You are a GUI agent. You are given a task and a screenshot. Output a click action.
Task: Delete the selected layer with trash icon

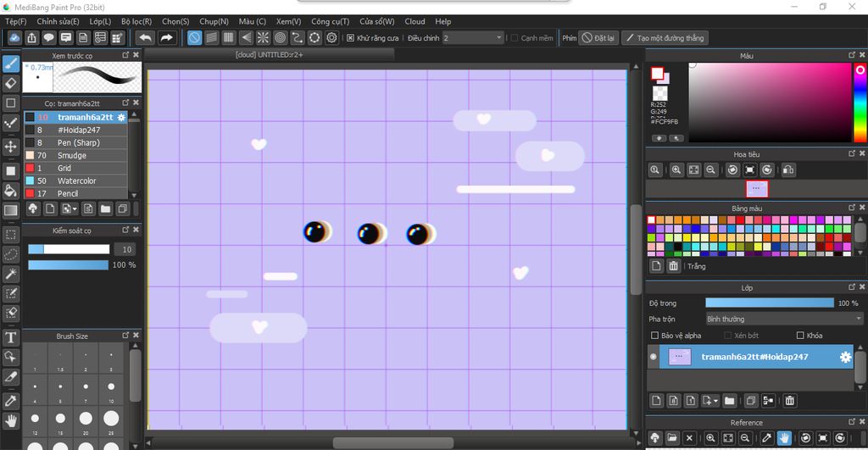tap(790, 400)
